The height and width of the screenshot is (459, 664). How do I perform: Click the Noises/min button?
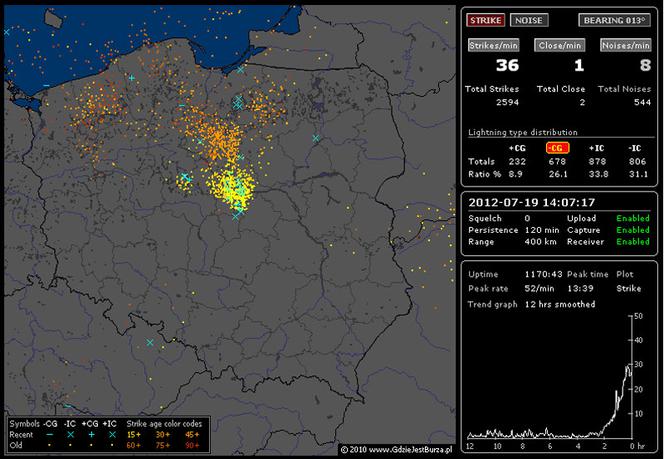(625, 45)
